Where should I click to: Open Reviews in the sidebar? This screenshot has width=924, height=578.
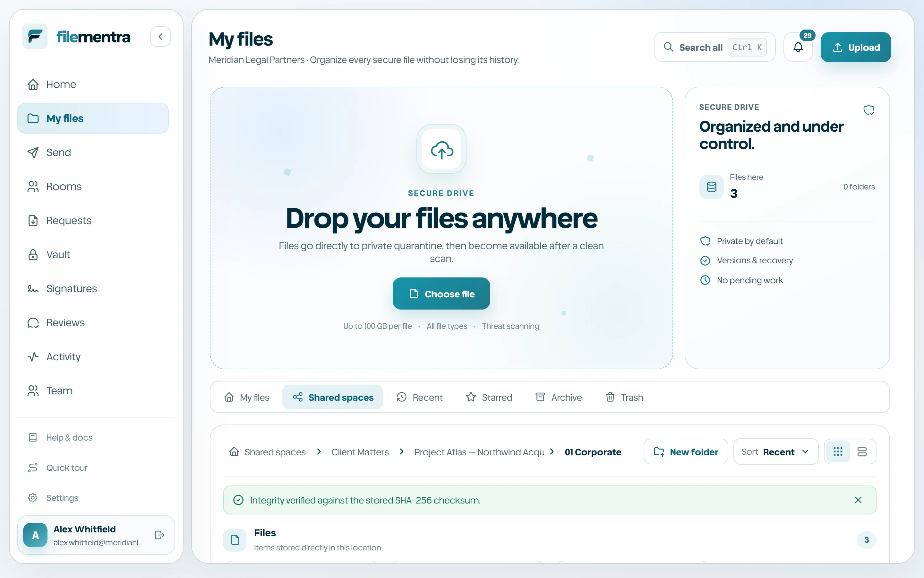93,322
